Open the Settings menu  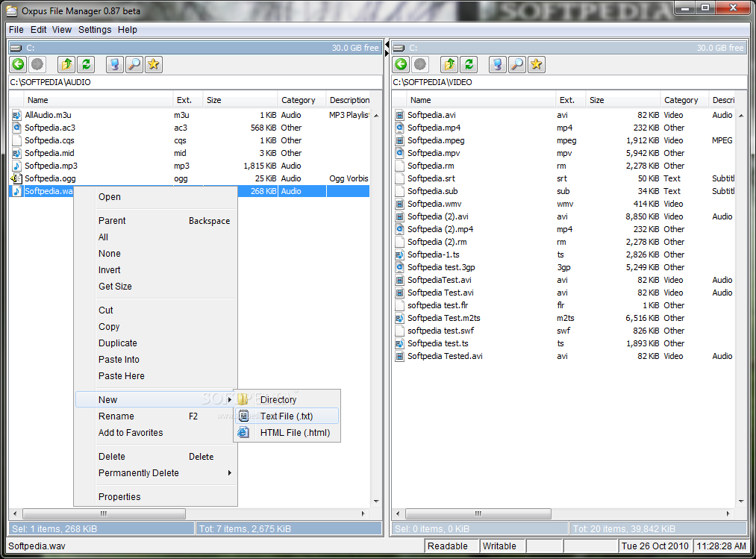click(95, 29)
